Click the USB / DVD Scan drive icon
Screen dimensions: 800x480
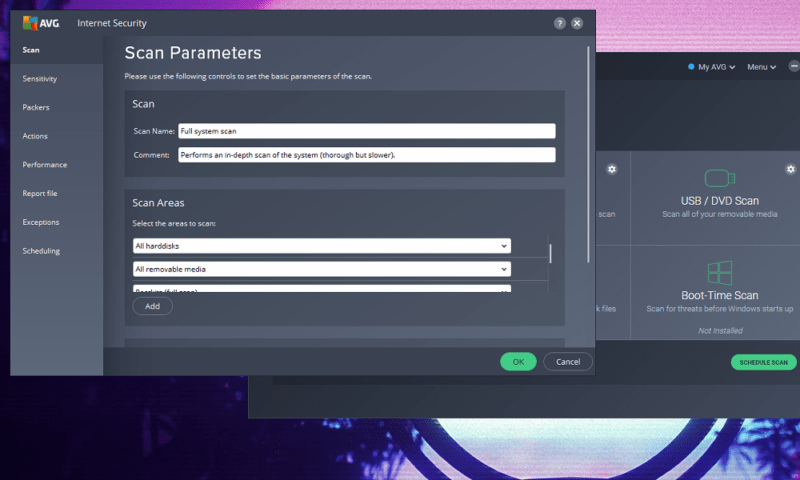click(x=720, y=178)
